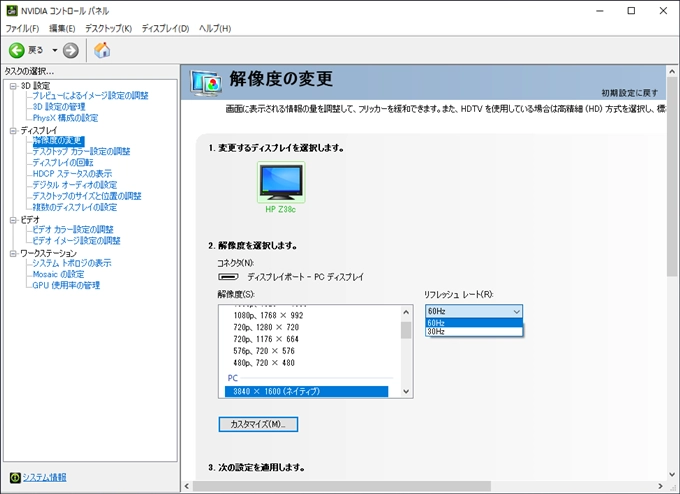Select resolution 576p, 720 × 576

click(264, 350)
